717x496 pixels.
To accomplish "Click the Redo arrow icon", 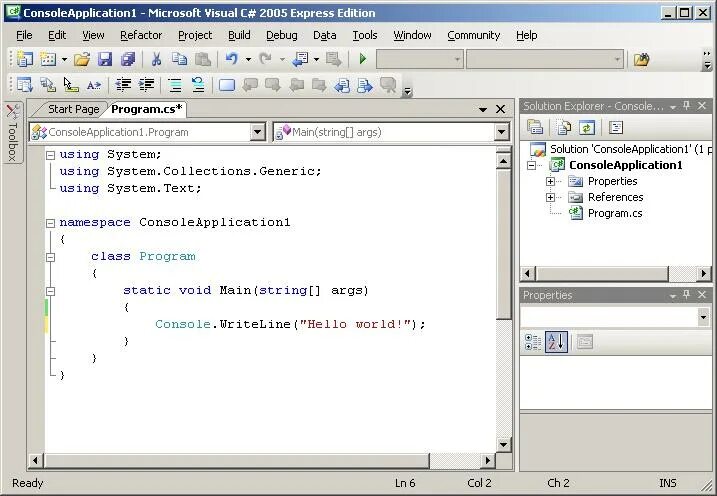I will pyautogui.click(x=265, y=59).
